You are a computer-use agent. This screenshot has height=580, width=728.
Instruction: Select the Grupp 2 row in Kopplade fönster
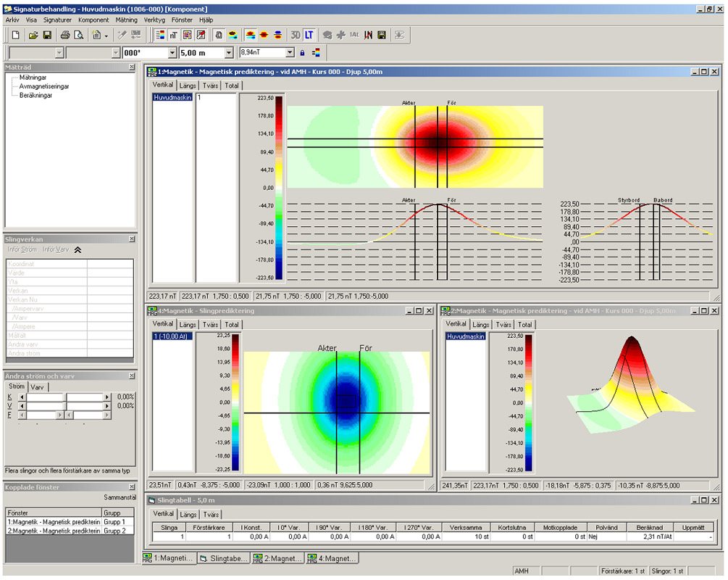click(70, 531)
